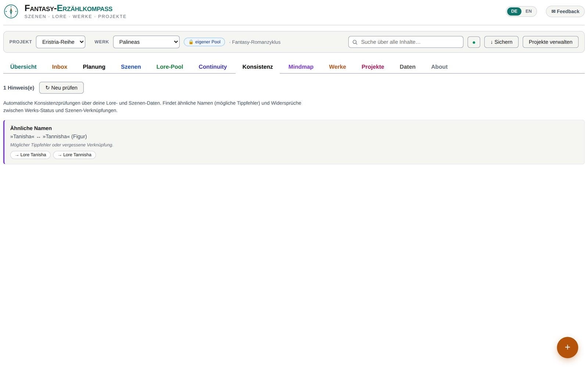Click Projekte verwalten button
The width and height of the screenshot is (588, 368).
click(551, 42)
